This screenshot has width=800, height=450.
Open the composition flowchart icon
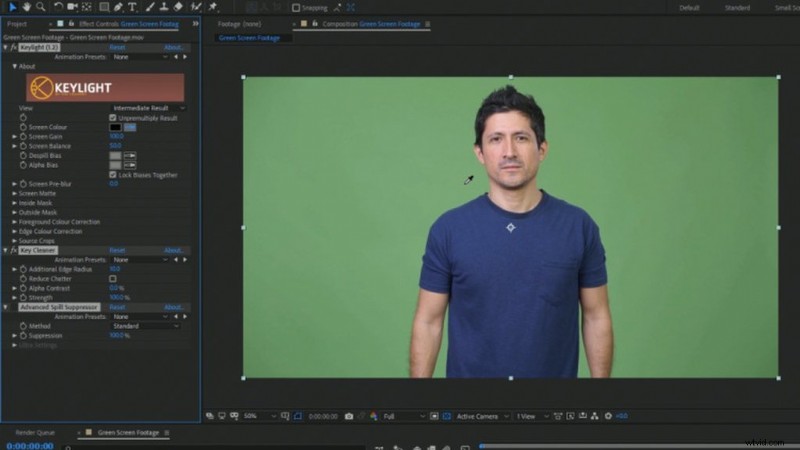pyautogui.click(x=595, y=416)
